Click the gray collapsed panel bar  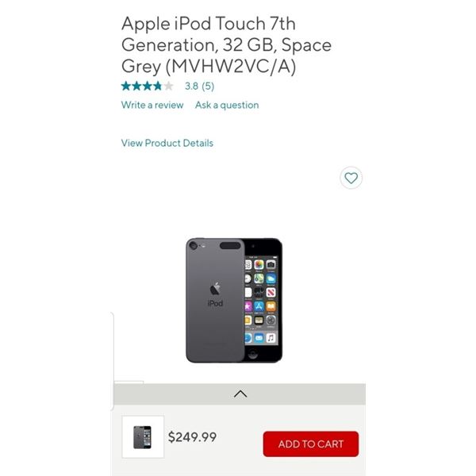pos(240,394)
